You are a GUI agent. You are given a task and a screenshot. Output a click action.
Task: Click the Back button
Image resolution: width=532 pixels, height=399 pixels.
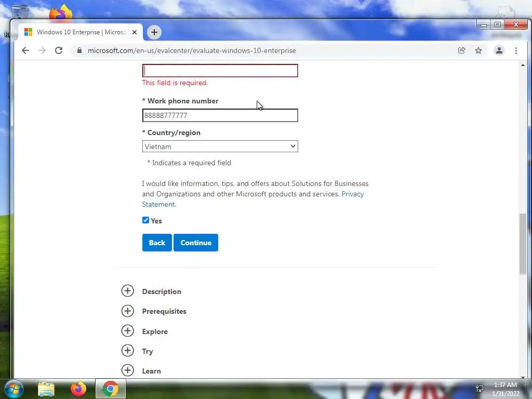157,243
